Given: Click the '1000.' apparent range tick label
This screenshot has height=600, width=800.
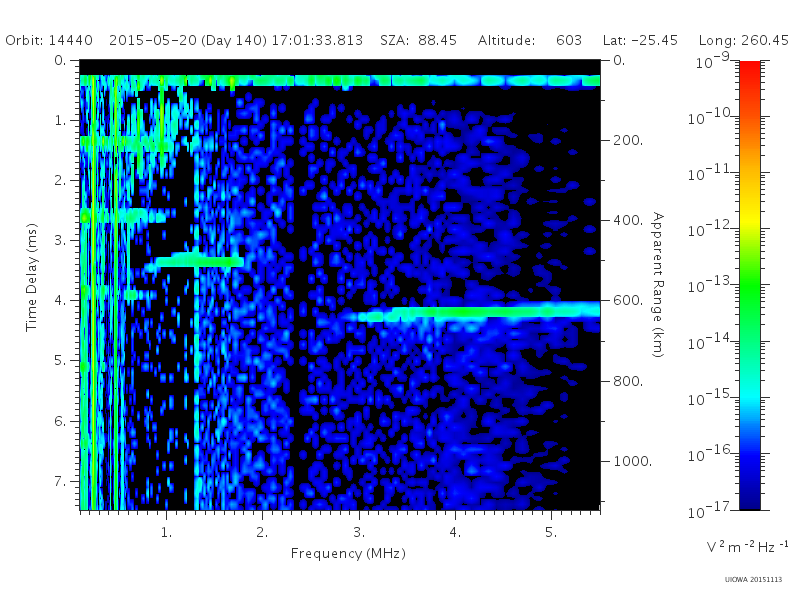Looking at the screenshot, I should coord(632,461).
